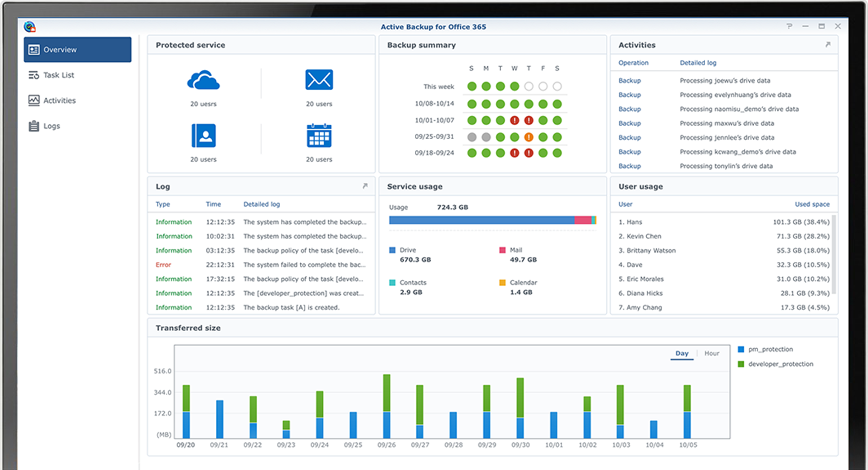868x470 pixels.
Task: Click the Contacts person icon
Action: coord(203,135)
